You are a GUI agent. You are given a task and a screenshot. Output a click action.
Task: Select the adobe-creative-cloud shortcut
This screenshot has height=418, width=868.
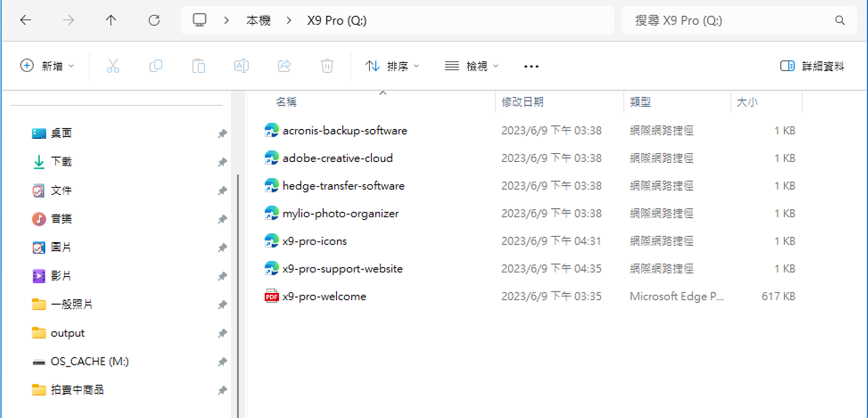(338, 158)
